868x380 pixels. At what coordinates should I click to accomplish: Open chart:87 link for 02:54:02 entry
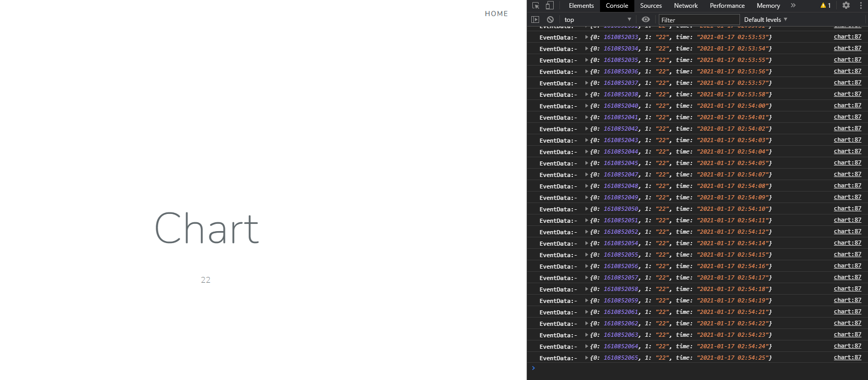tap(847, 129)
